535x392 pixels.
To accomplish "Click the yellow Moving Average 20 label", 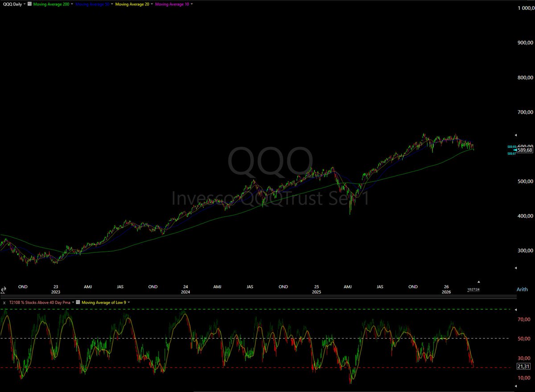I will click(132, 4).
